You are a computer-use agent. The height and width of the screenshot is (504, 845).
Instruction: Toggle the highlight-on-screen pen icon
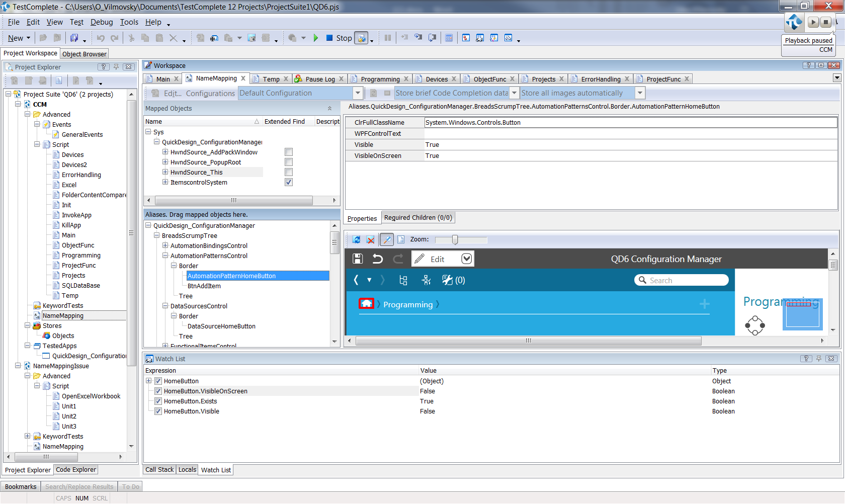(x=386, y=240)
